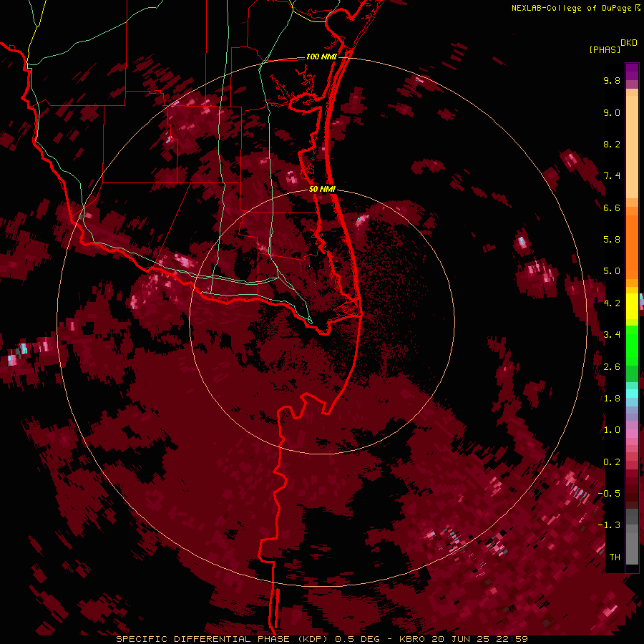
Task: Click the 6.6 legend value
Action: (612, 208)
